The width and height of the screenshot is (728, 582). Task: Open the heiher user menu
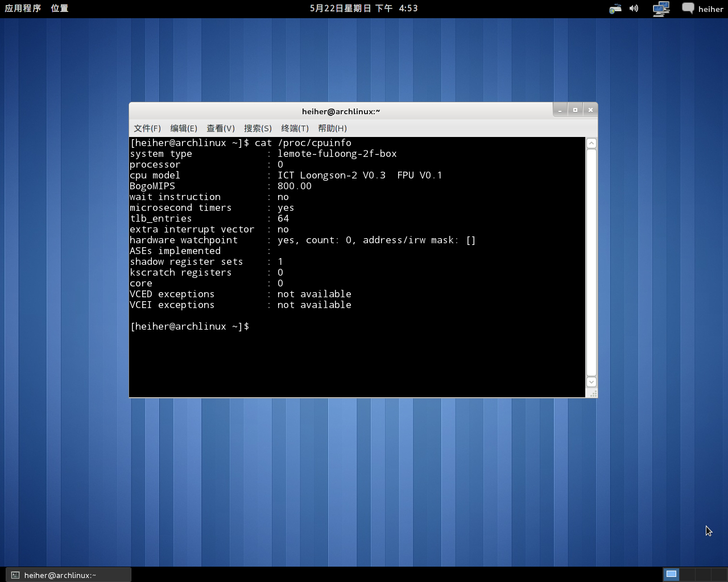coord(711,9)
